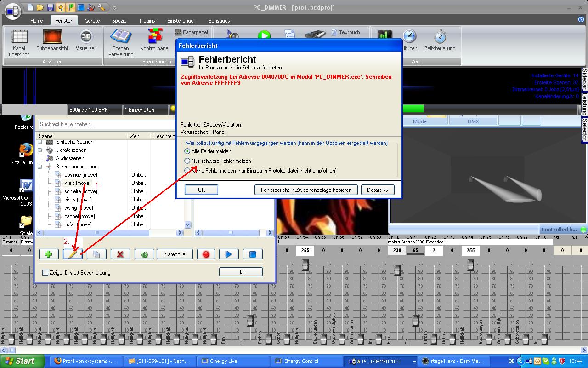The image size is (588, 368).
Task: Open the Sonstiges ribbon tab
Action: [219, 21]
